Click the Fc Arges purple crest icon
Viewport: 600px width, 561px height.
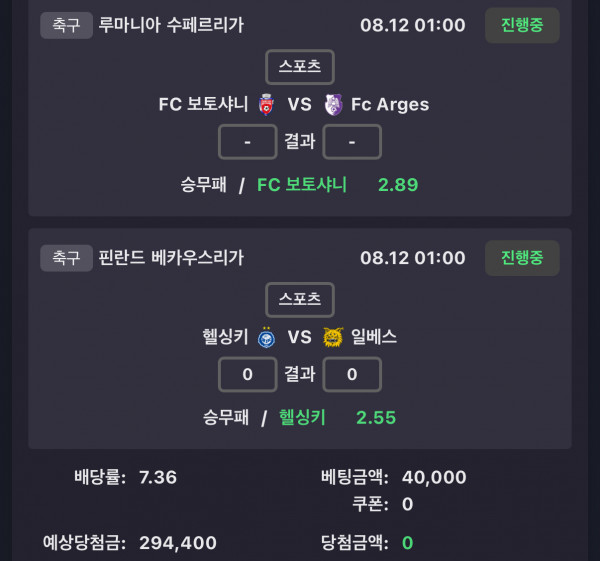coord(333,104)
